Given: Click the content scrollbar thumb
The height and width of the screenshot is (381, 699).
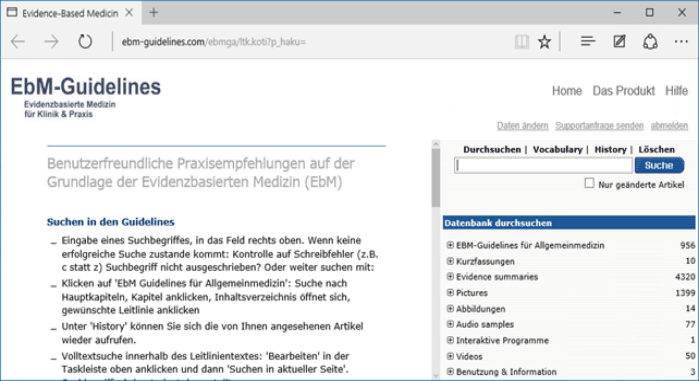Looking at the screenshot, I should [x=436, y=178].
